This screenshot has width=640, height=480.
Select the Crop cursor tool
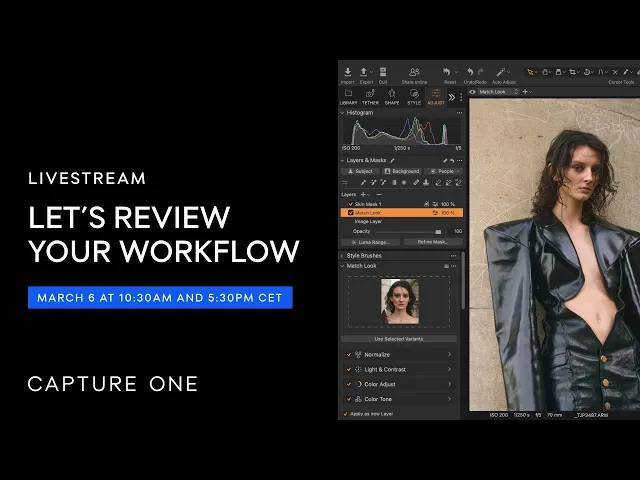(573, 72)
